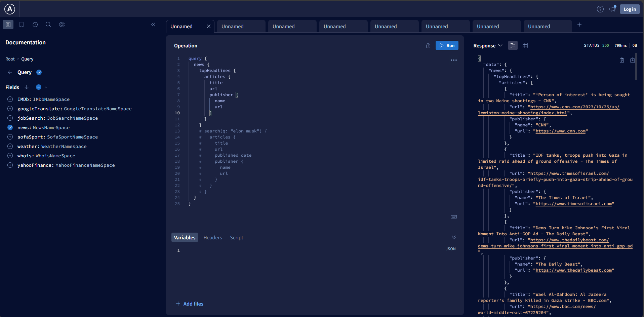This screenshot has height=317, width=644.
Task: Place cursor on editor line 10
Action: 316,113
